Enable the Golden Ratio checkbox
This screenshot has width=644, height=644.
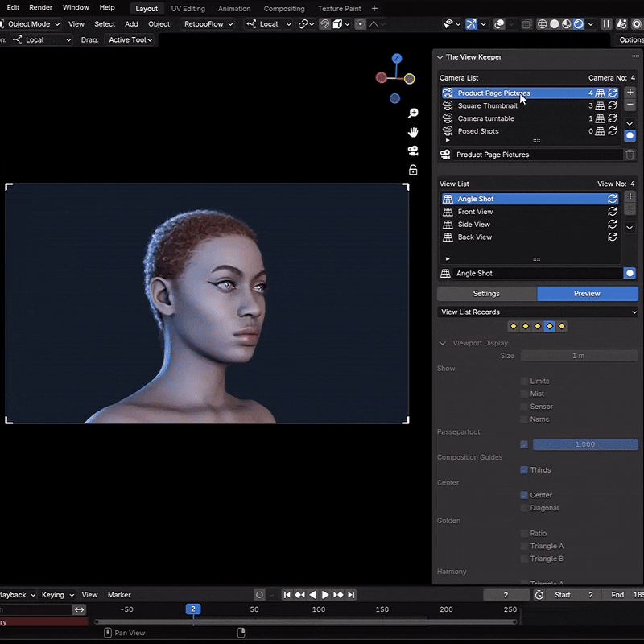[x=524, y=534]
